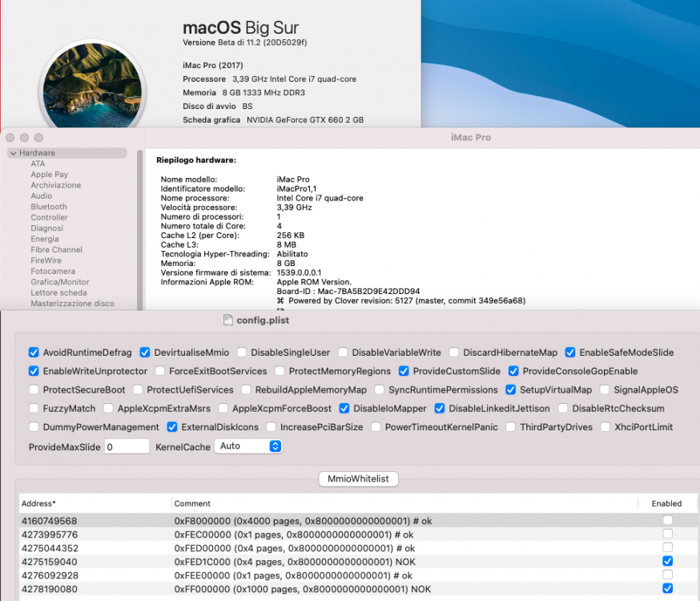This screenshot has height=601, width=700.
Task: Check ProtectMemoryRegions option
Action: coord(280,371)
